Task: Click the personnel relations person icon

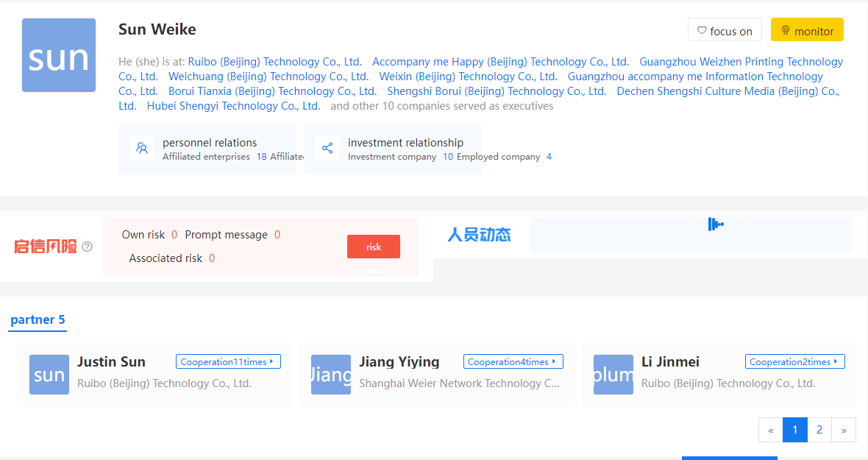Action: pyautogui.click(x=142, y=148)
